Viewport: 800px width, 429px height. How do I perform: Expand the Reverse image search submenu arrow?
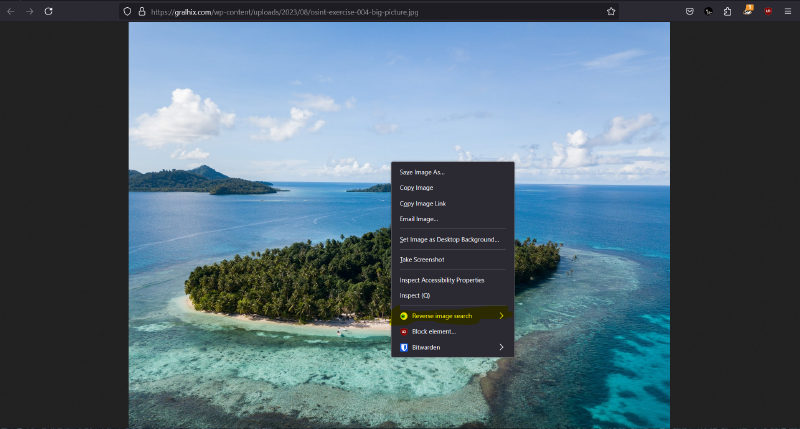click(x=501, y=316)
